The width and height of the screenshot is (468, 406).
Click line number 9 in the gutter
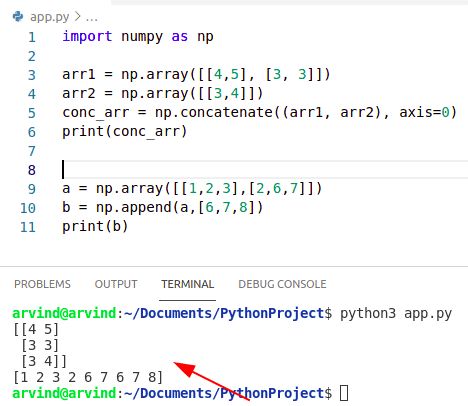(32, 189)
